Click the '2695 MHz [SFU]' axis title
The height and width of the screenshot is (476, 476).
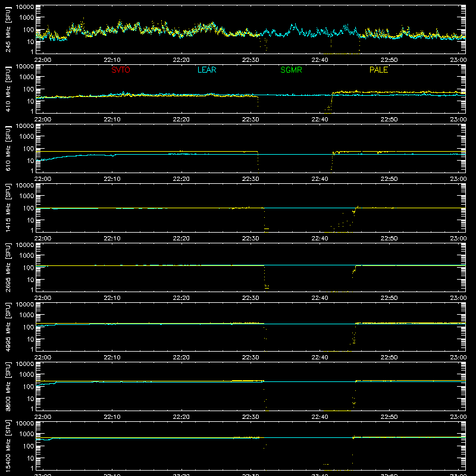click(8, 267)
